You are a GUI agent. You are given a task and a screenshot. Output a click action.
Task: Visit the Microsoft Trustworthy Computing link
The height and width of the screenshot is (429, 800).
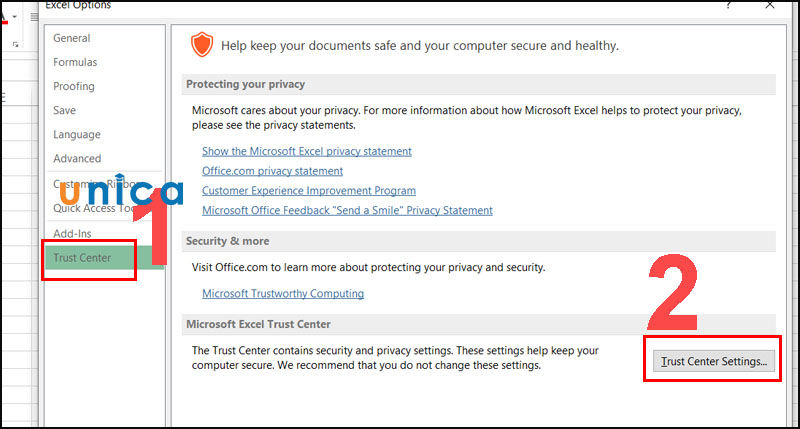click(282, 293)
